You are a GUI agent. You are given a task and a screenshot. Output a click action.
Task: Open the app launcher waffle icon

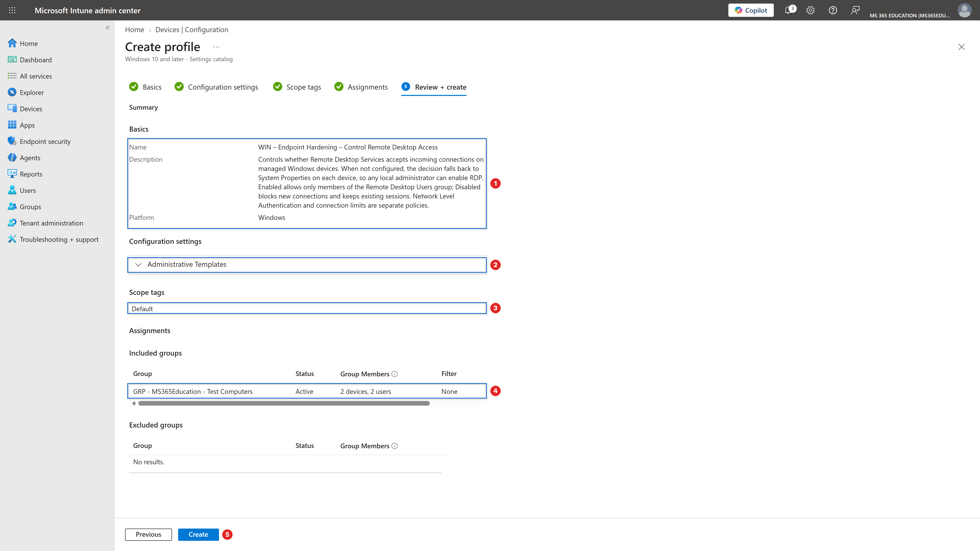pos(12,10)
